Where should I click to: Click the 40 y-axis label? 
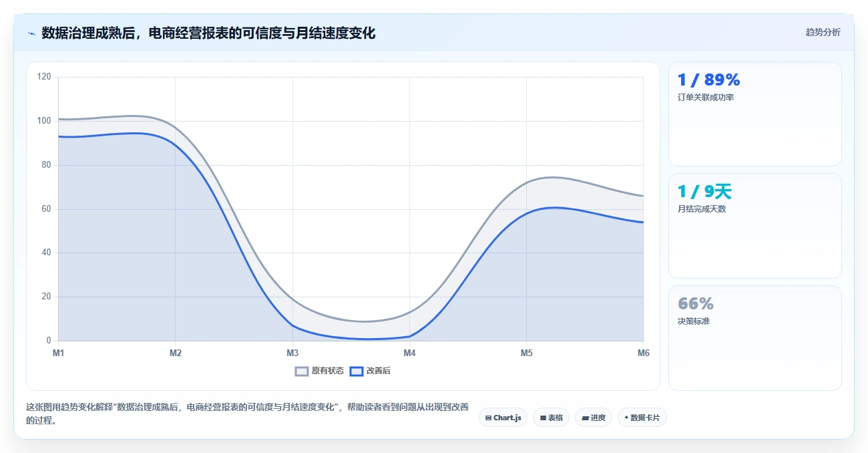pyautogui.click(x=46, y=253)
